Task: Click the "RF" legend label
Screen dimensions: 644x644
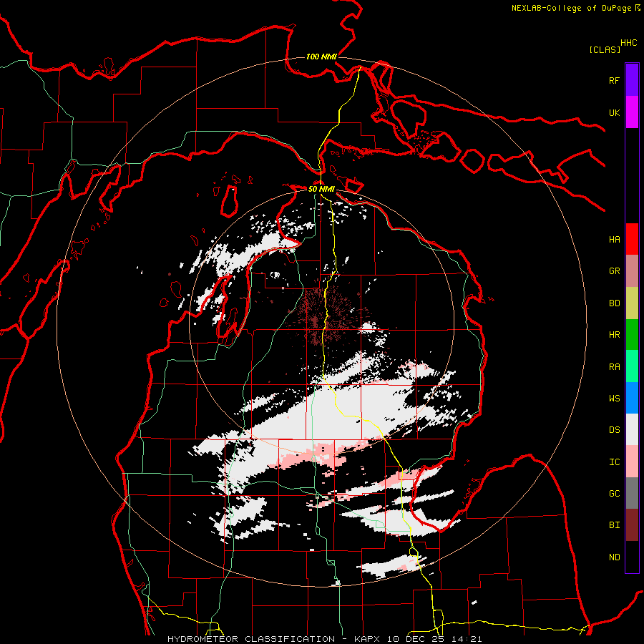Action: [614, 81]
